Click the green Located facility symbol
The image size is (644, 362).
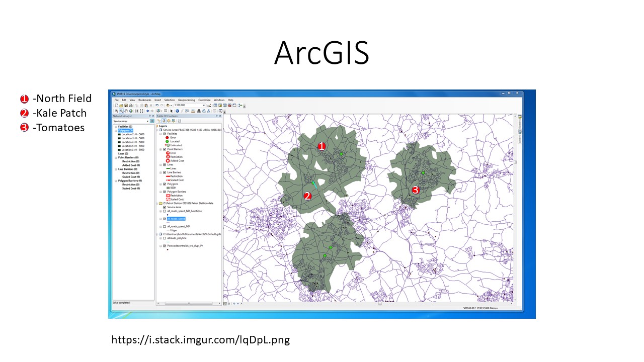tap(167, 141)
